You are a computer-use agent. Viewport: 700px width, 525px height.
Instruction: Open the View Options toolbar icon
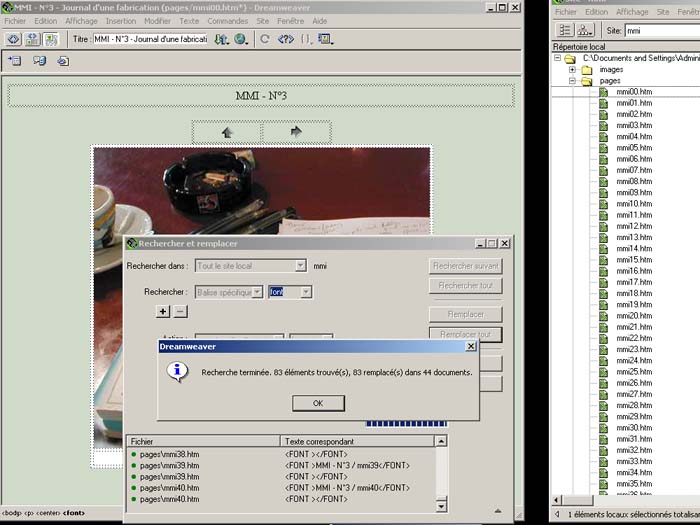[x=325, y=39]
